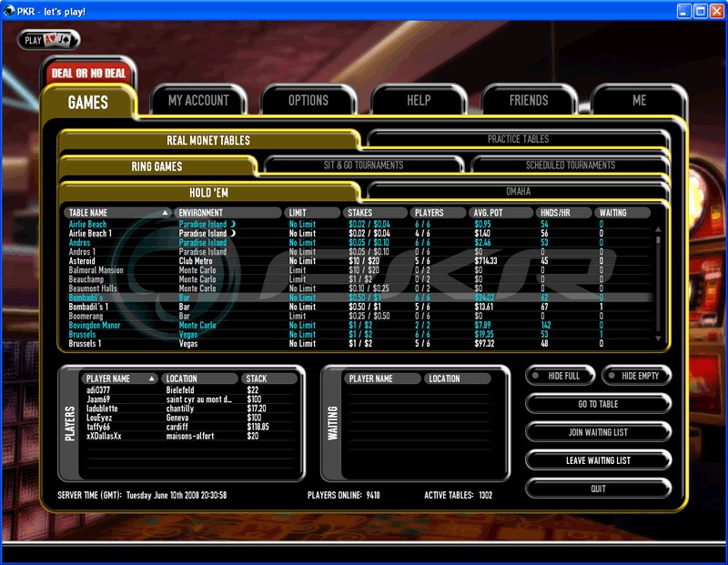Image resolution: width=728 pixels, height=565 pixels.
Task: Click Player Name header in Waiting panel
Action: pyautogui.click(x=382, y=378)
